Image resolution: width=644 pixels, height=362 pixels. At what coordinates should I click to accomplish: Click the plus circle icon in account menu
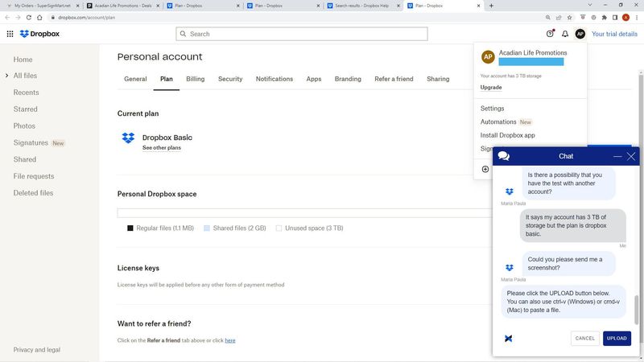tap(485, 169)
